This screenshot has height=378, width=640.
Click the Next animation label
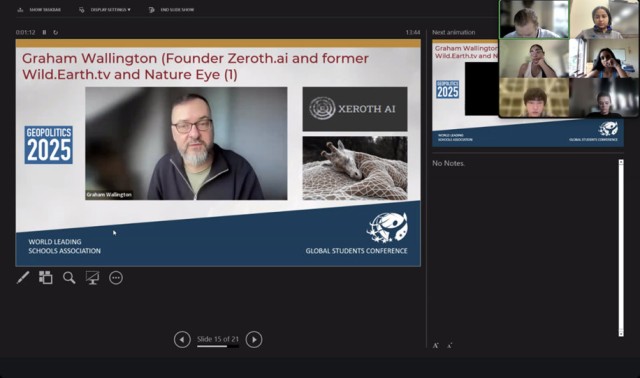453,32
